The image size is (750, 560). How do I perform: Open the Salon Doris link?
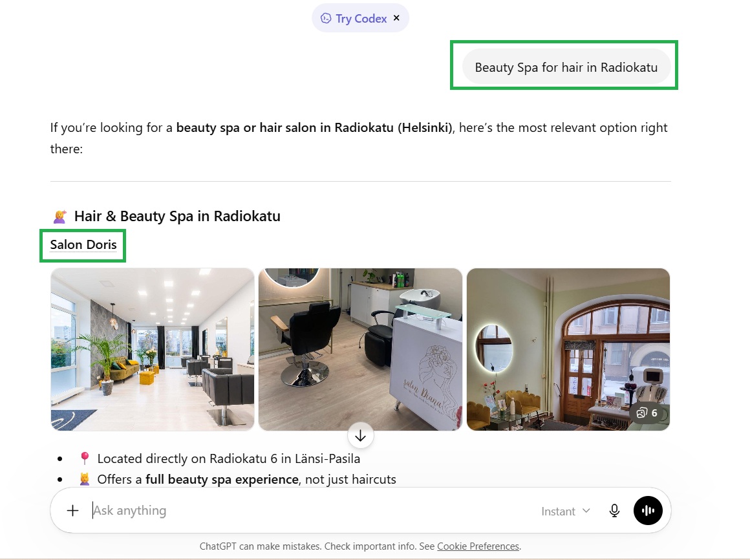(x=83, y=244)
